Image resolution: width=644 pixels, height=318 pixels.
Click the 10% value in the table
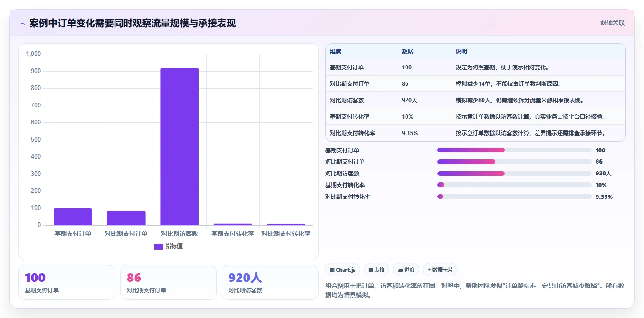click(407, 117)
